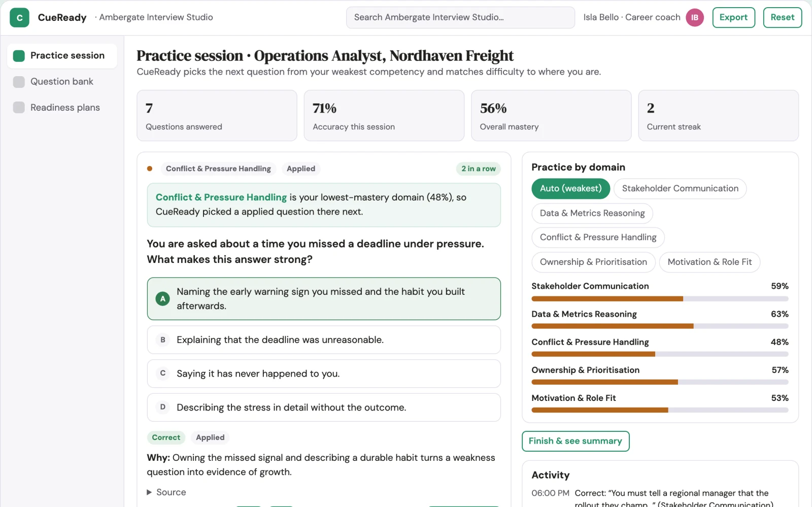The width and height of the screenshot is (812, 507).
Task: Select Ownership & Prioritisation domain chip
Action: point(593,262)
